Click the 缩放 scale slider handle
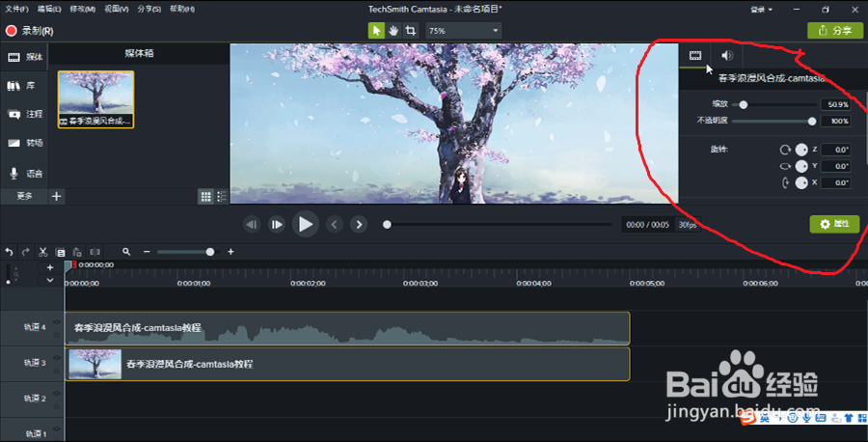Viewport: 868px width, 442px height. click(x=744, y=104)
